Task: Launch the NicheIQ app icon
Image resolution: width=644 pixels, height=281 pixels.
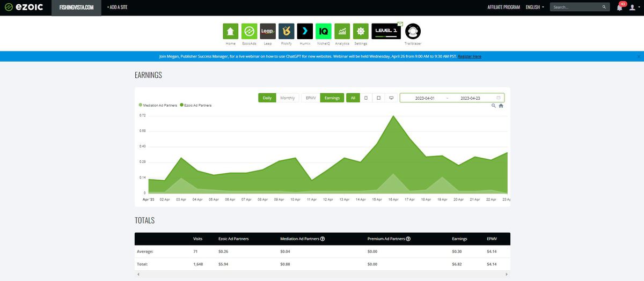Action: 324,31
